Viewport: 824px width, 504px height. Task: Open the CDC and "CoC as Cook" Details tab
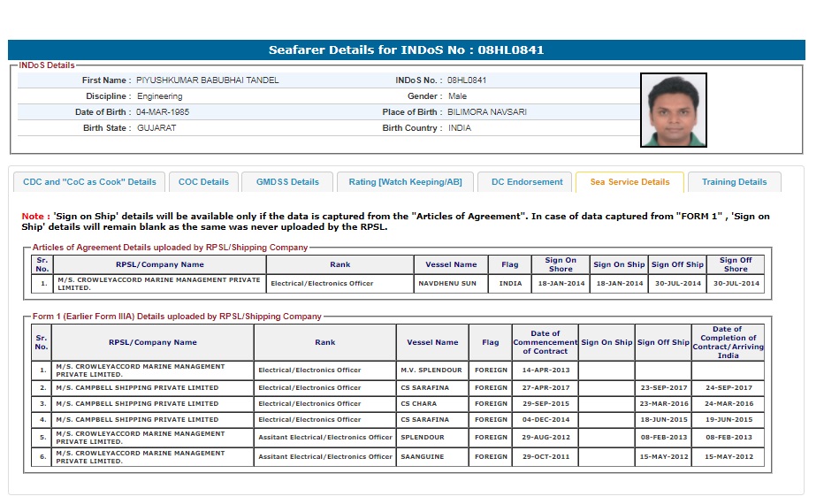pyautogui.click(x=89, y=182)
